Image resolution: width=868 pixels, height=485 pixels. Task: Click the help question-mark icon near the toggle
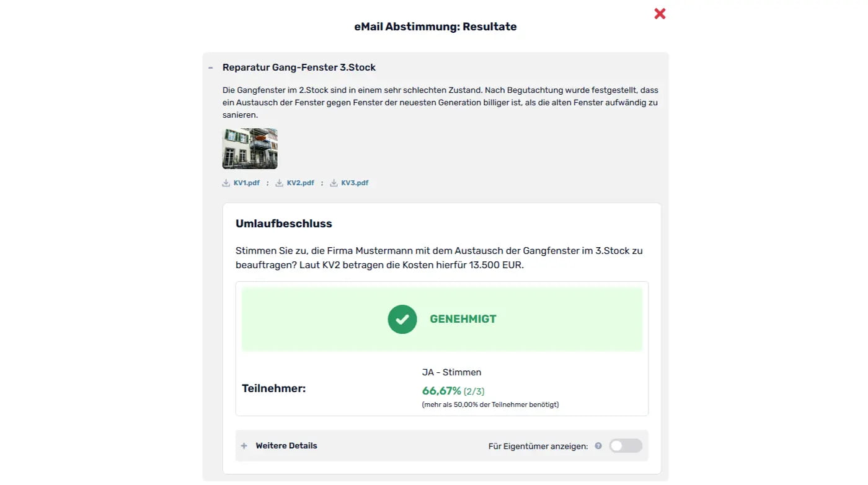coord(598,445)
